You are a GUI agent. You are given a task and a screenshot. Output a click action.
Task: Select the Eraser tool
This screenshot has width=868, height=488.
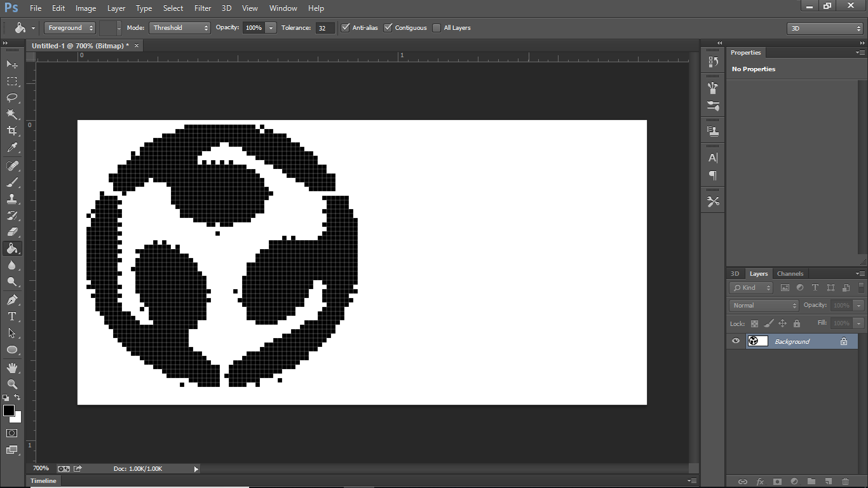12,232
